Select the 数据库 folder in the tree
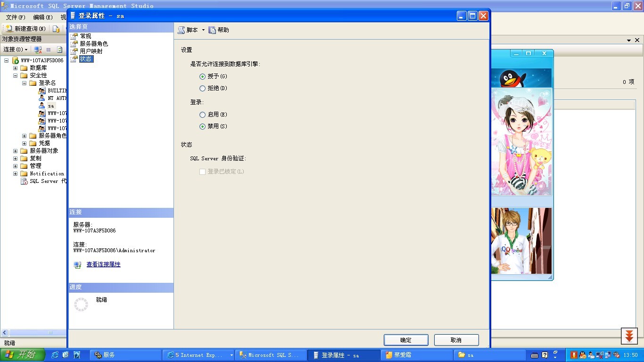 (38, 68)
